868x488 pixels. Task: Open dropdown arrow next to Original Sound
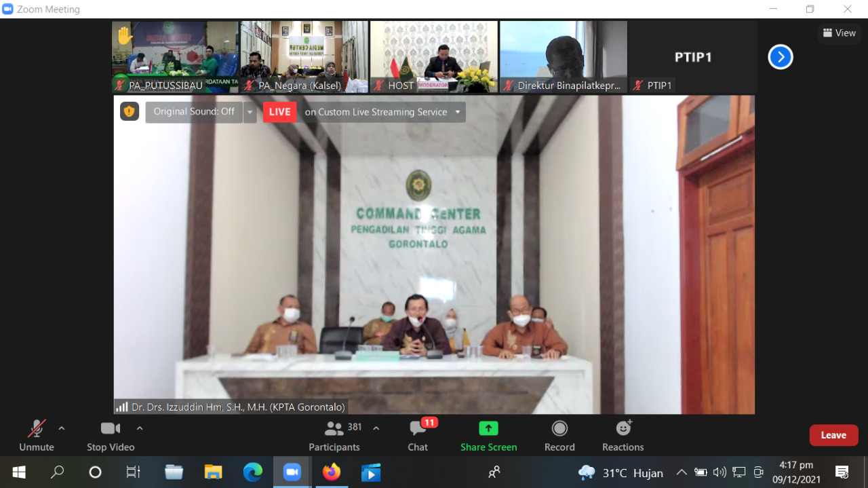click(x=250, y=112)
